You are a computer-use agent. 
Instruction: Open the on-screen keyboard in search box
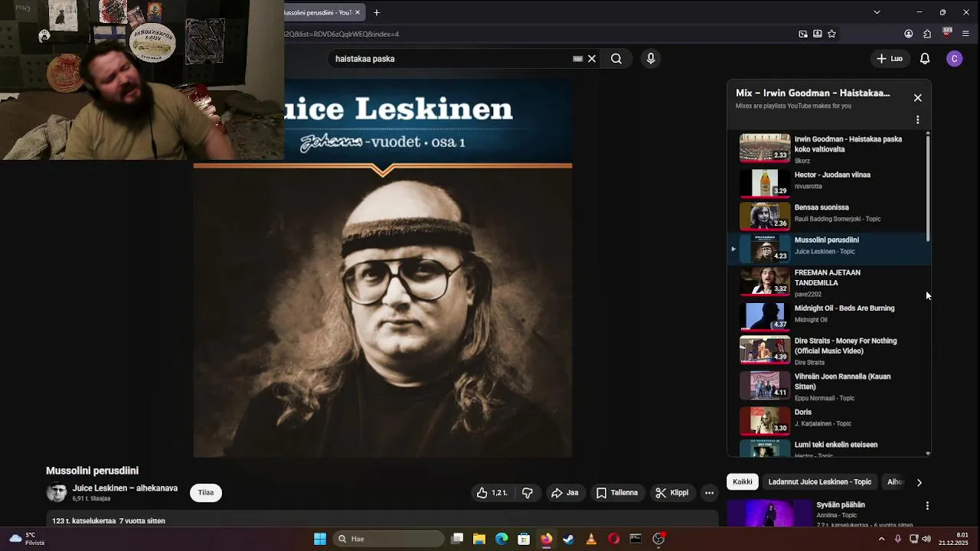[578, 59]
